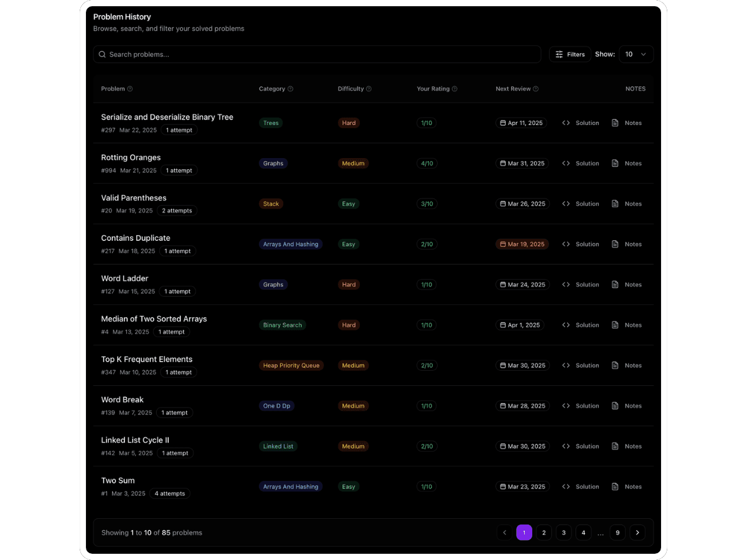
Task: Open the Filters panel
Action: 570,55
